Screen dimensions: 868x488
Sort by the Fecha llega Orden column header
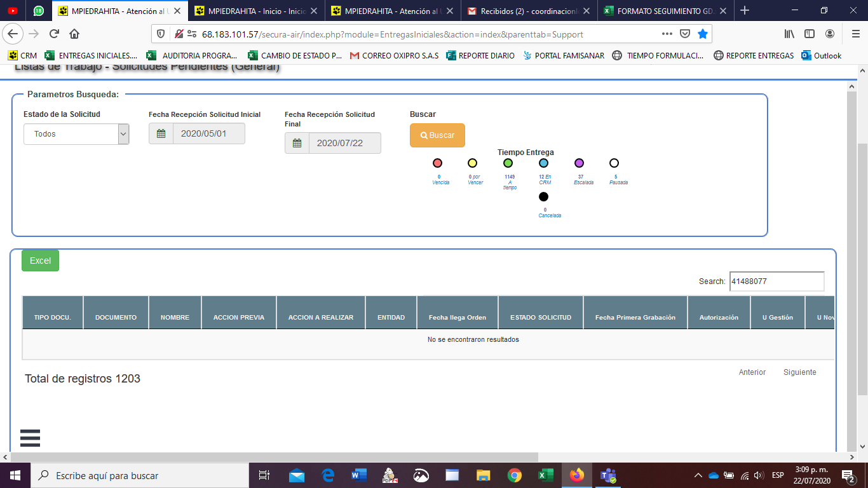point(458,313)
